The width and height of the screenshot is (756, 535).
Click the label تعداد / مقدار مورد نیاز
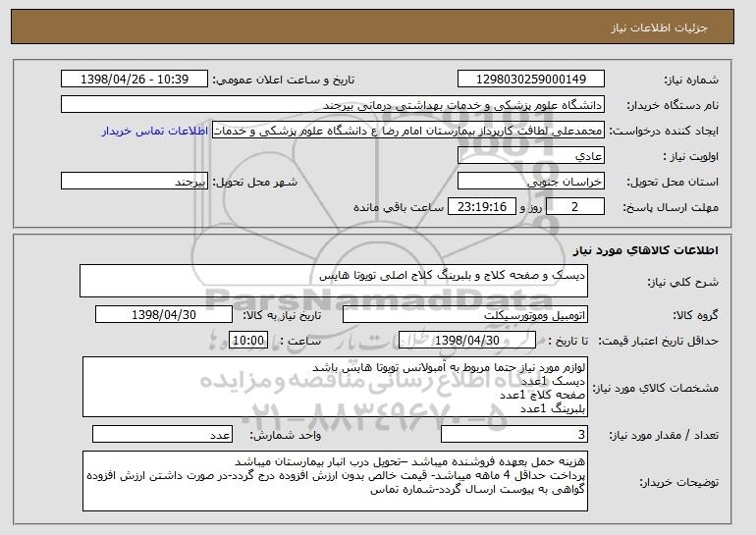[664, 436]
